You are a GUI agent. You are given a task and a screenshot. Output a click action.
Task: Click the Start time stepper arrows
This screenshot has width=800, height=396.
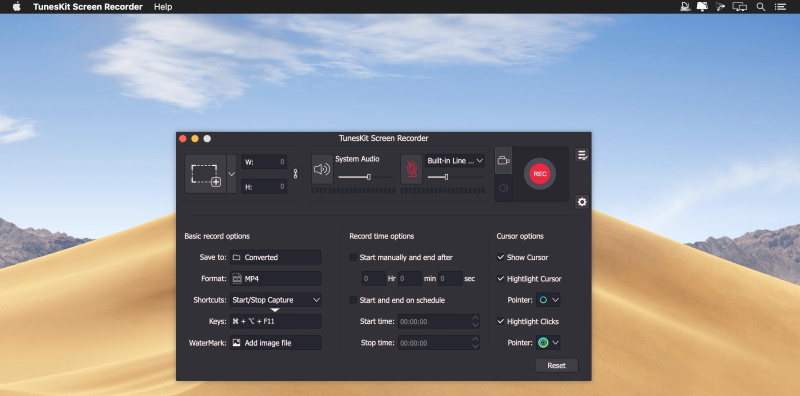(475, 321)
